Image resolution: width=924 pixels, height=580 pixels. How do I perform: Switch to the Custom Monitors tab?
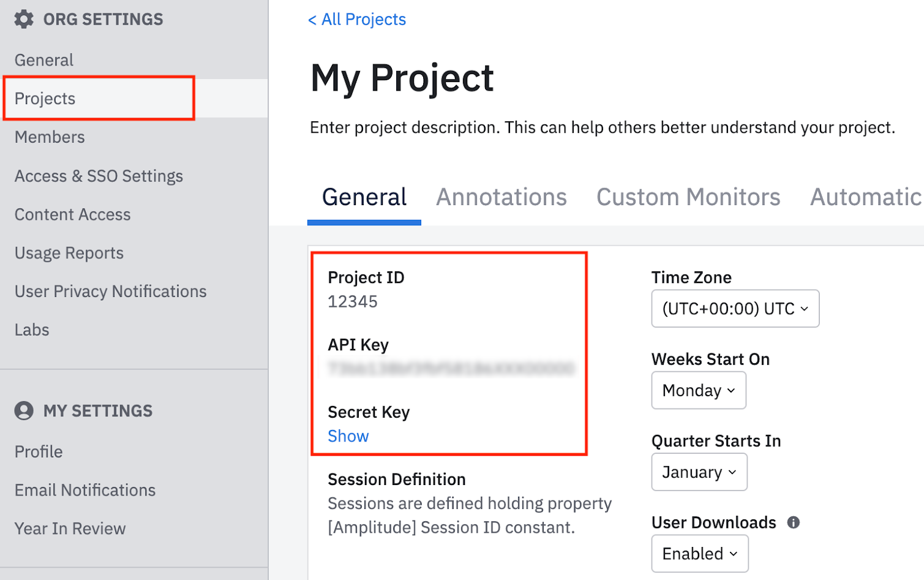coord(688,197)
